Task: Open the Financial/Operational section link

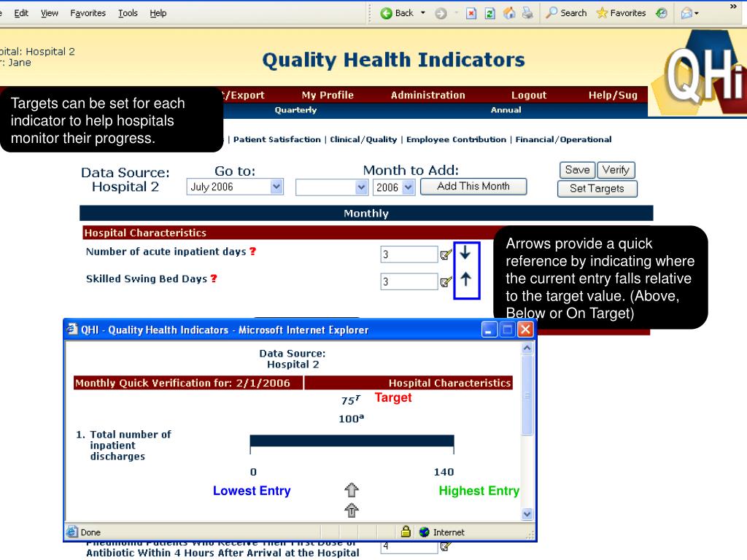Action: coord(564,139)
